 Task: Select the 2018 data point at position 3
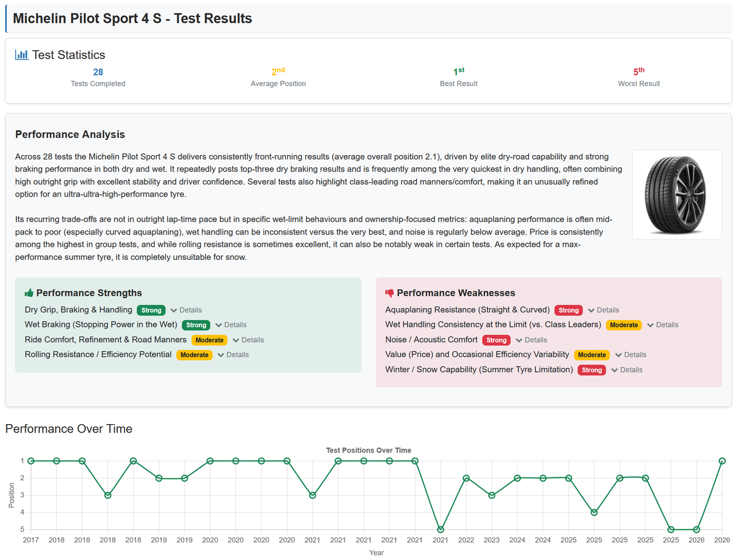click(x=108, y=495)
